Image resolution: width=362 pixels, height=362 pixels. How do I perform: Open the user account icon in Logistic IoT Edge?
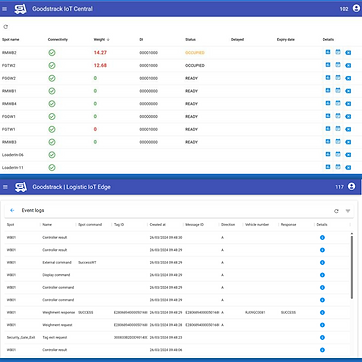(351, 187)
